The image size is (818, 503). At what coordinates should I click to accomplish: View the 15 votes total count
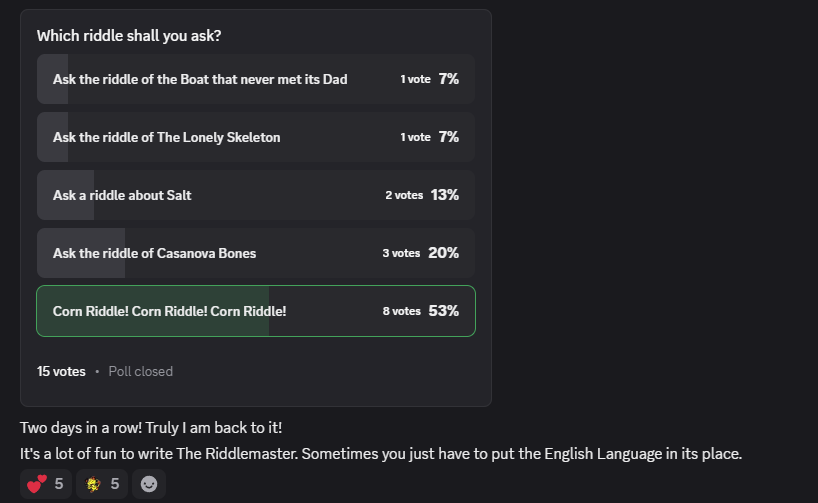coord(61,371)
